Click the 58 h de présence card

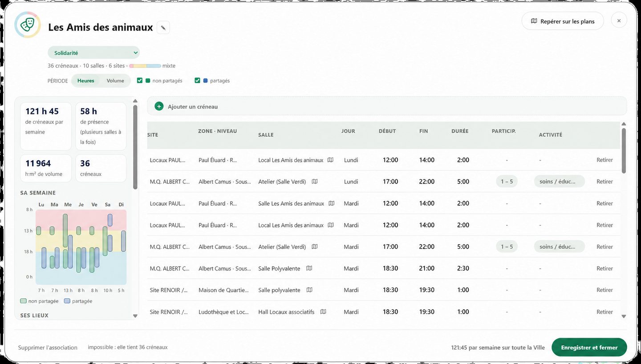click(101, 126)
